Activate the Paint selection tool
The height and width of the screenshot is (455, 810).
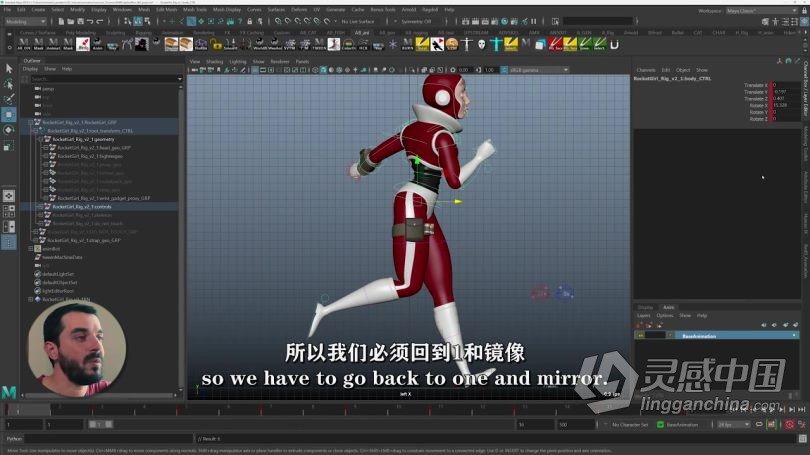[x=9, y=99]
